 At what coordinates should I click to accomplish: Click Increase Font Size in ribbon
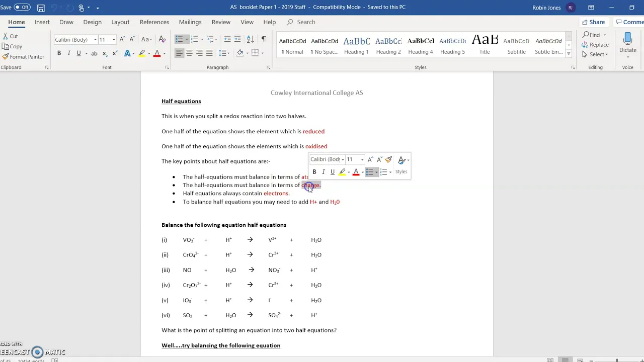[122, 39]
